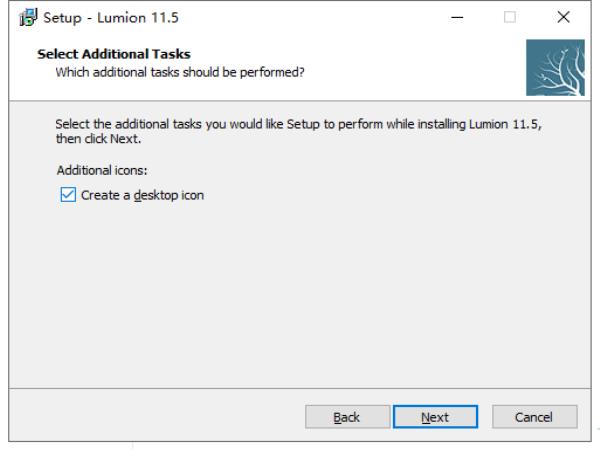Click the 'Setup - Lumion 11.5' title text
The width and height of the screenshot is (600, 450).
pyautogui.click(x=111, y=18)
